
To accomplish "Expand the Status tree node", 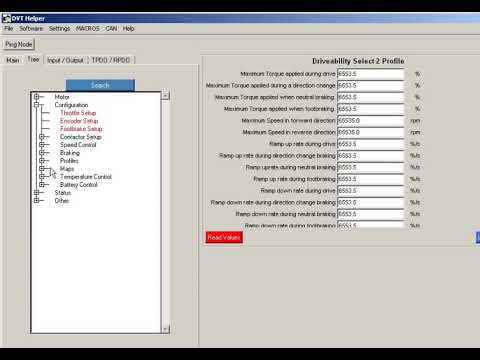I will point(36,193).
